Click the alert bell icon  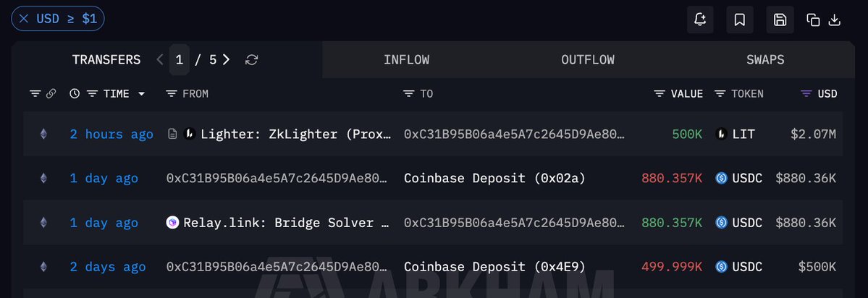[700, 20]
